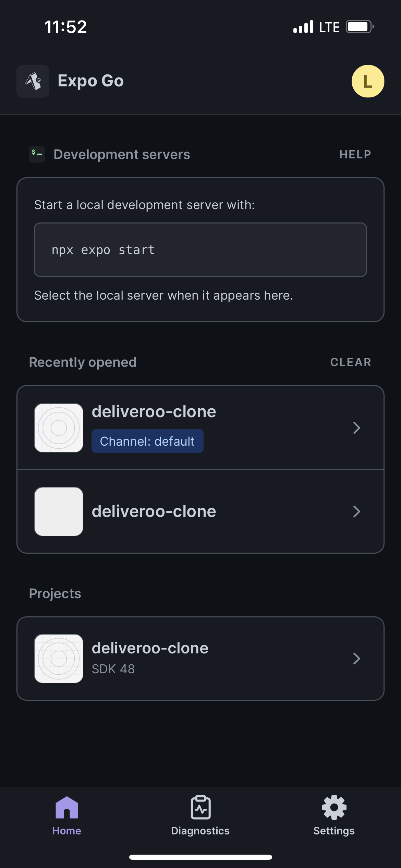Tap the Development servers heading
401x868 pixels.
point(122,155)
